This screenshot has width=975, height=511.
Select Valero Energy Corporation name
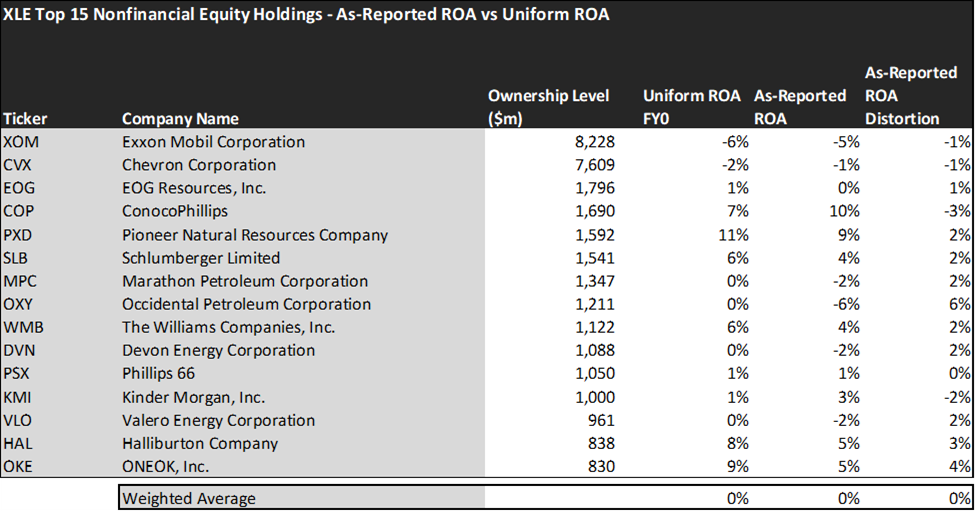218,421
